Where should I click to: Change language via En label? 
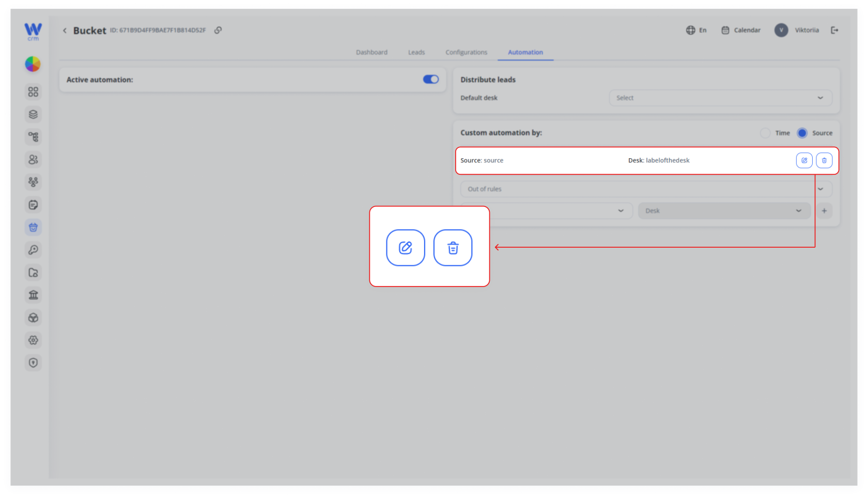[703, 30]
